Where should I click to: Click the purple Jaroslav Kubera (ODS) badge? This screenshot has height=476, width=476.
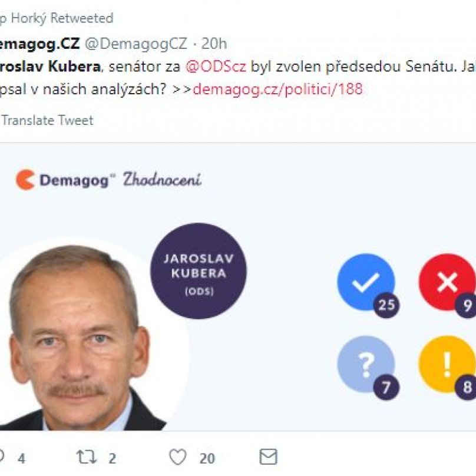[x=199, y=271]
